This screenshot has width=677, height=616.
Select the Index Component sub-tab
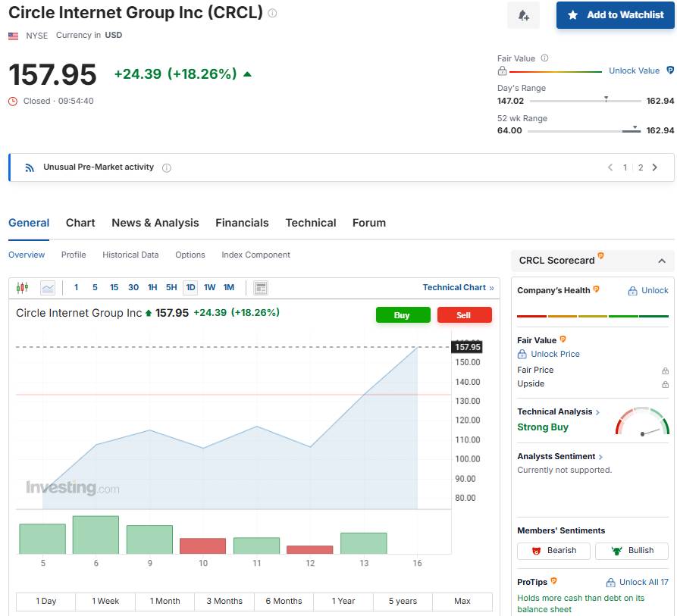(255, 255)
